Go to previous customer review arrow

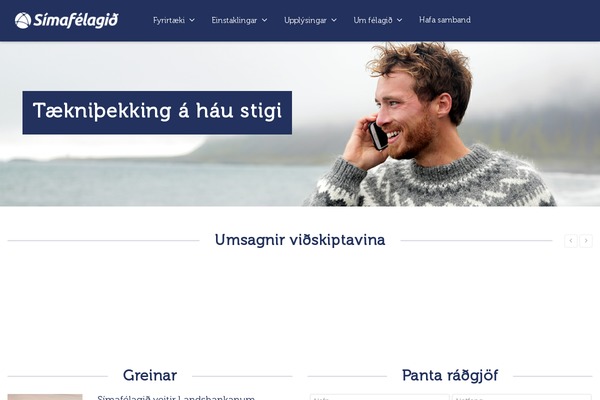click(571, 241)
